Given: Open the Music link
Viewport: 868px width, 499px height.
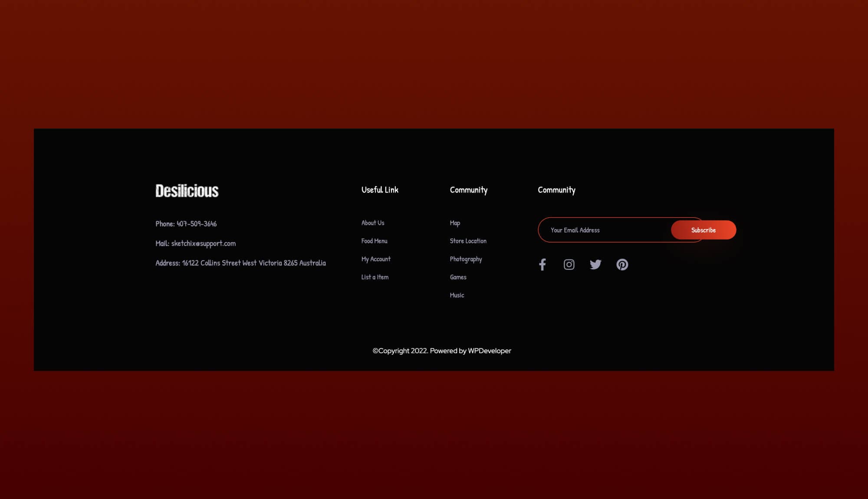Looking at the screenshot, I should click(x=457, y=295).
